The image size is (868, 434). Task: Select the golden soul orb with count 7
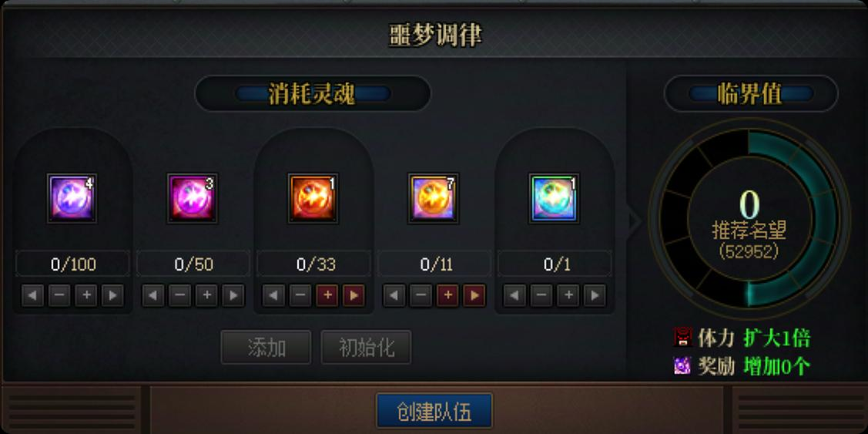433,198
